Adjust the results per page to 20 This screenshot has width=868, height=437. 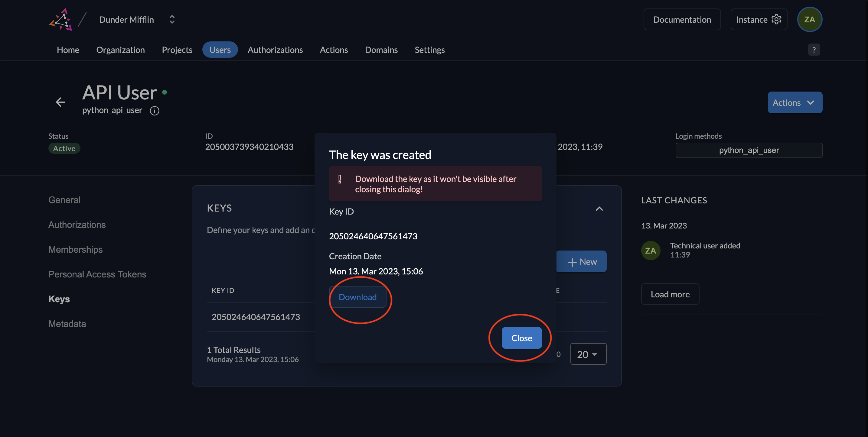coord(588,353)
